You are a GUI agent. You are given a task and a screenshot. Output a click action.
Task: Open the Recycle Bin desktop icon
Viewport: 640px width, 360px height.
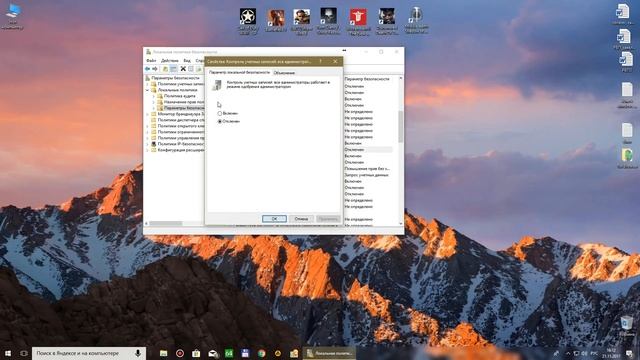627,324
